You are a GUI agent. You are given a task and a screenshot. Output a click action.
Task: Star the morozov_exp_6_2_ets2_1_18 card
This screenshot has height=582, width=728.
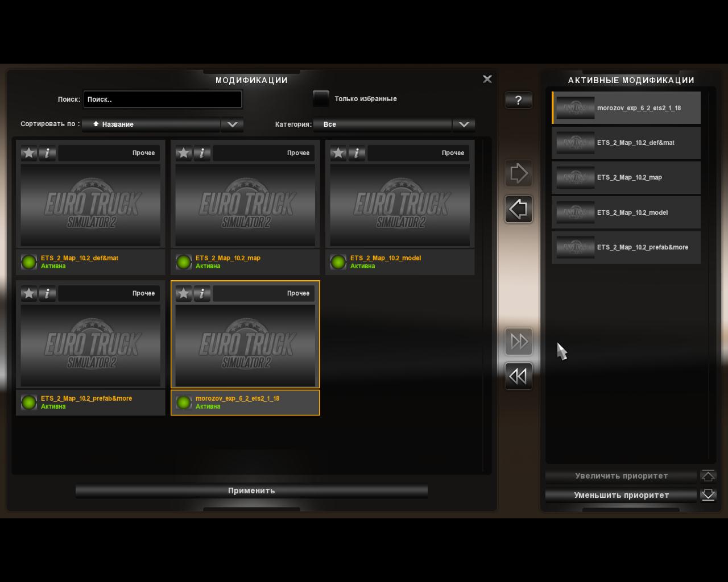coord(184,293)
